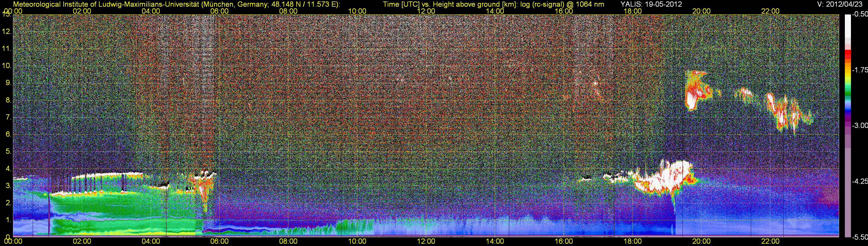Click the '16:00' label on the bottom time axis

[x=564, y=241]
